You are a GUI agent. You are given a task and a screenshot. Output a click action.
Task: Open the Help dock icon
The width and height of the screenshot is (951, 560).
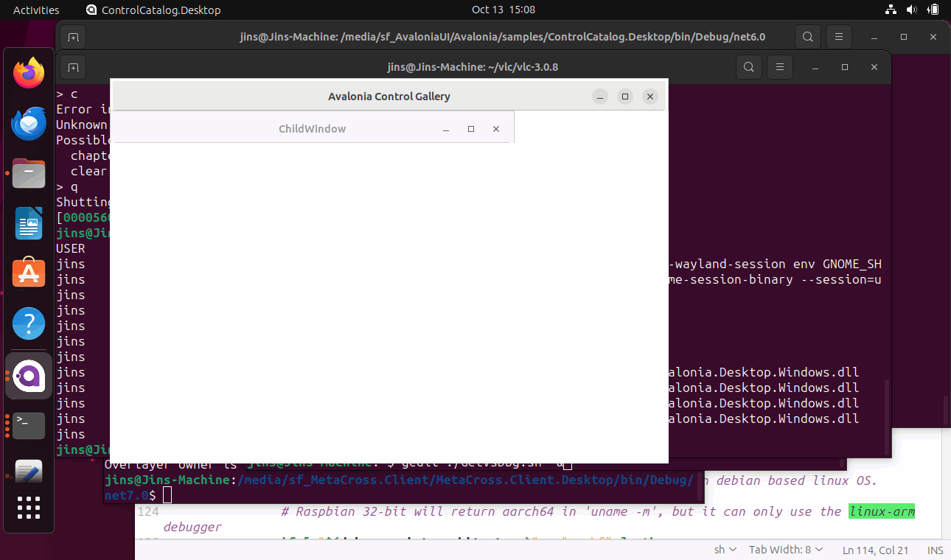coord(29,323)
